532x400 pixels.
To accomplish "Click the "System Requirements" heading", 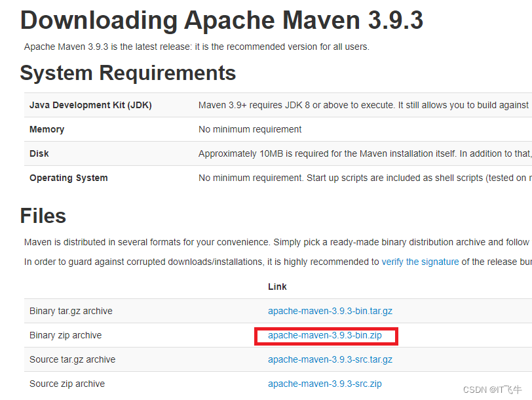I will click(128, 73).
